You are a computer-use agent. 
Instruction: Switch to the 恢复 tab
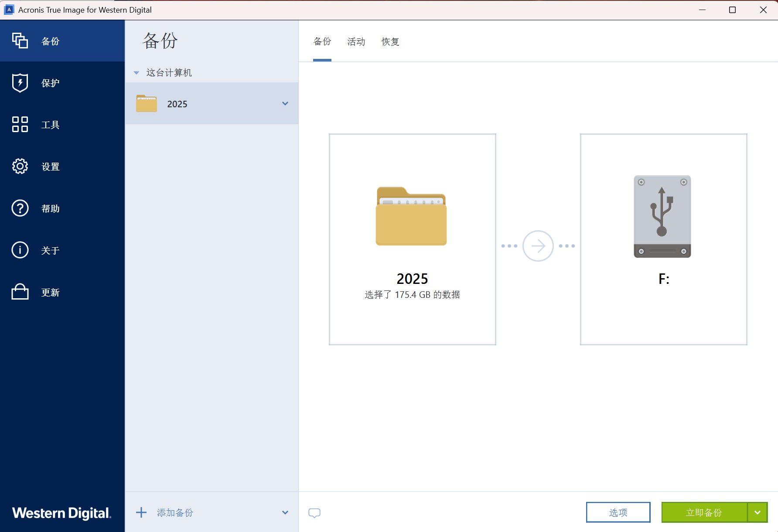(x=390, y=42)
